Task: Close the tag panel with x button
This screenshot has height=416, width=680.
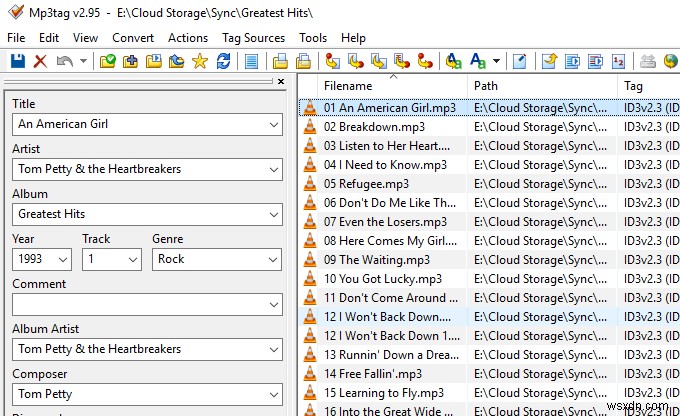Action: 281,82
